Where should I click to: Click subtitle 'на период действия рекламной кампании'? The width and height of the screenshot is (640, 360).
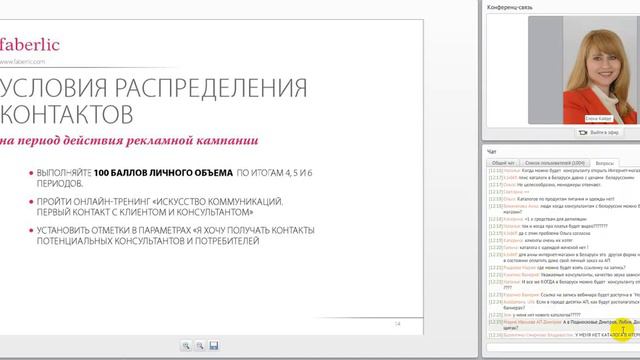[x=129, y=140]
